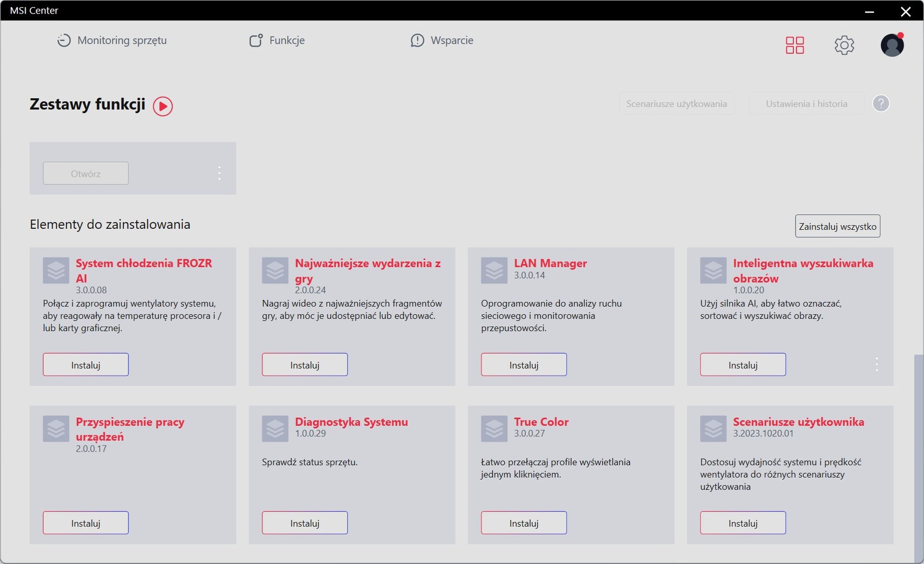Open Inteligentna wyszukiwarka obrazów title
This screenshot has height=564, width=924.
click(803, 271)
